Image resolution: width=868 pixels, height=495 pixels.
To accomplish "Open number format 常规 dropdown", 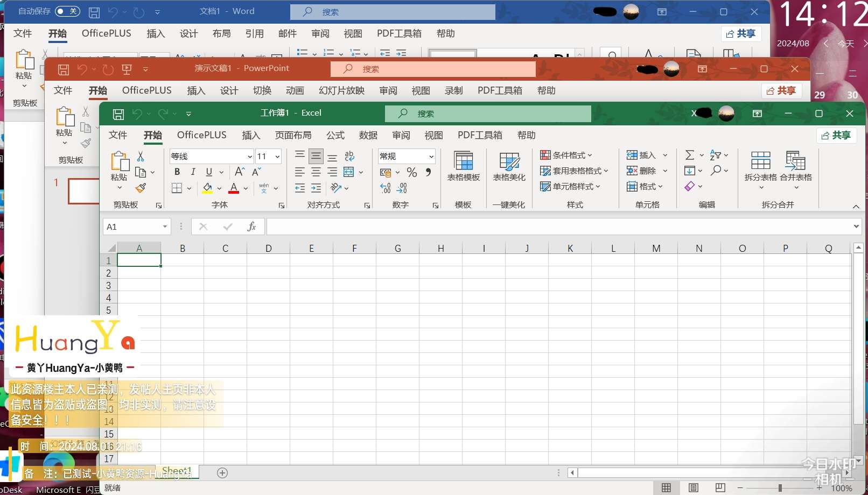I will 431,157.
